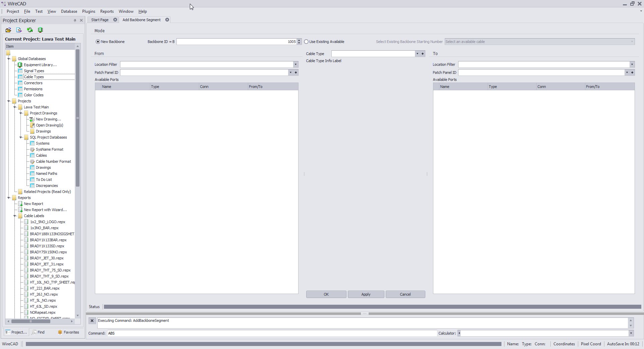The height and width of the screenshot is (349, 644).
Task: Select Use Existing Available radio button
Action: (x=306, y=42)
